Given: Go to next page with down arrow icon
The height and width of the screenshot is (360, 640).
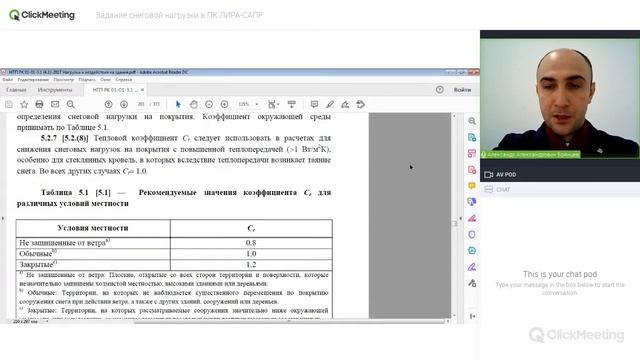Looking at the screenshot, I should click(124, 104).
